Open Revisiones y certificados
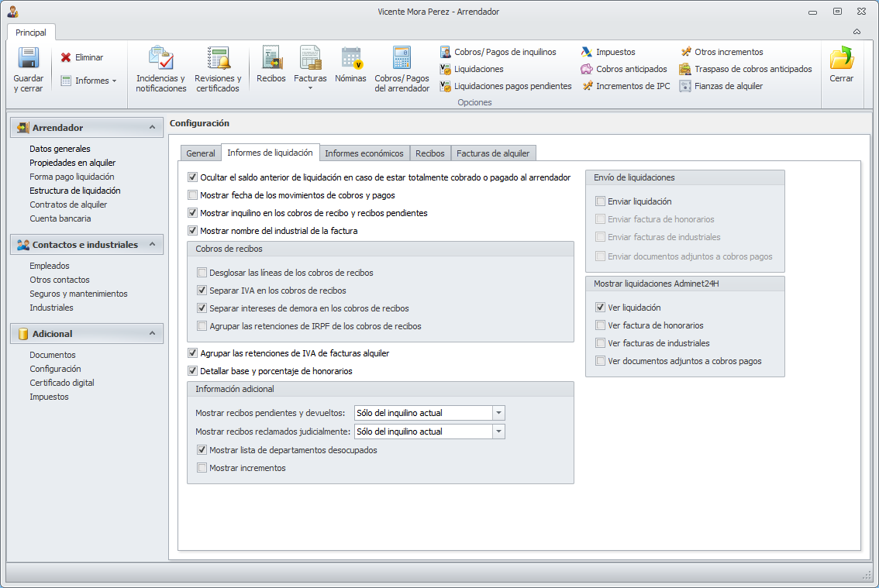This screenshot has height=588, width=879. pos(218,68)
